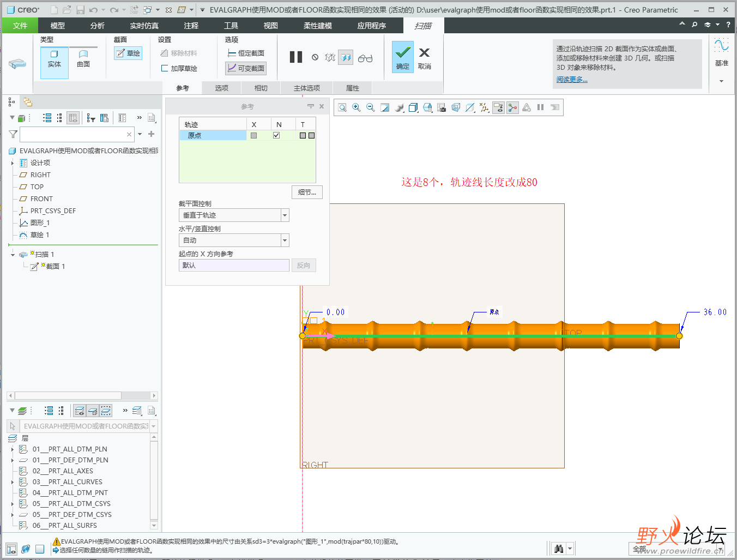Open the 草绘 sketch section tool
The image size is (737, 560).
tap(128, 53)
